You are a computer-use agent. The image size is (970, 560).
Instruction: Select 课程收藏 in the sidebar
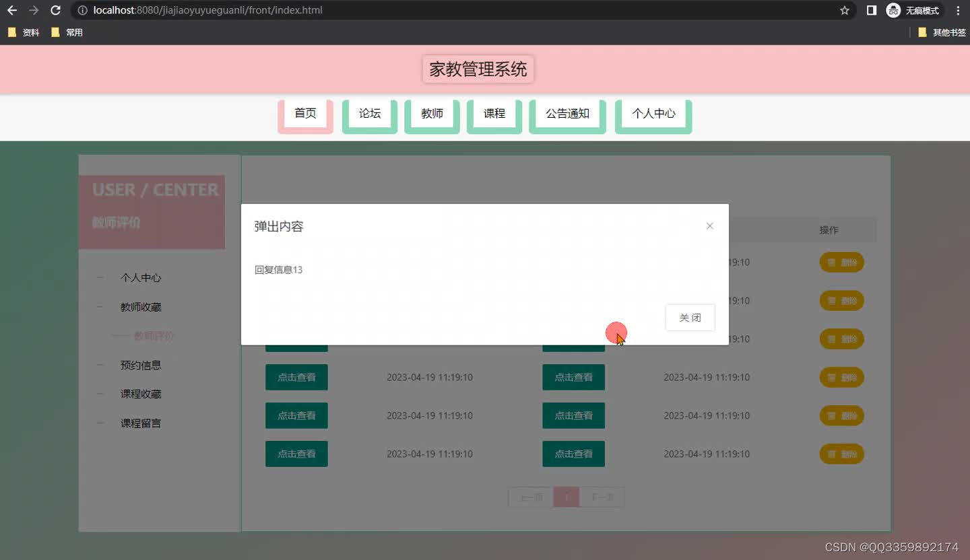tap(141, 394)
